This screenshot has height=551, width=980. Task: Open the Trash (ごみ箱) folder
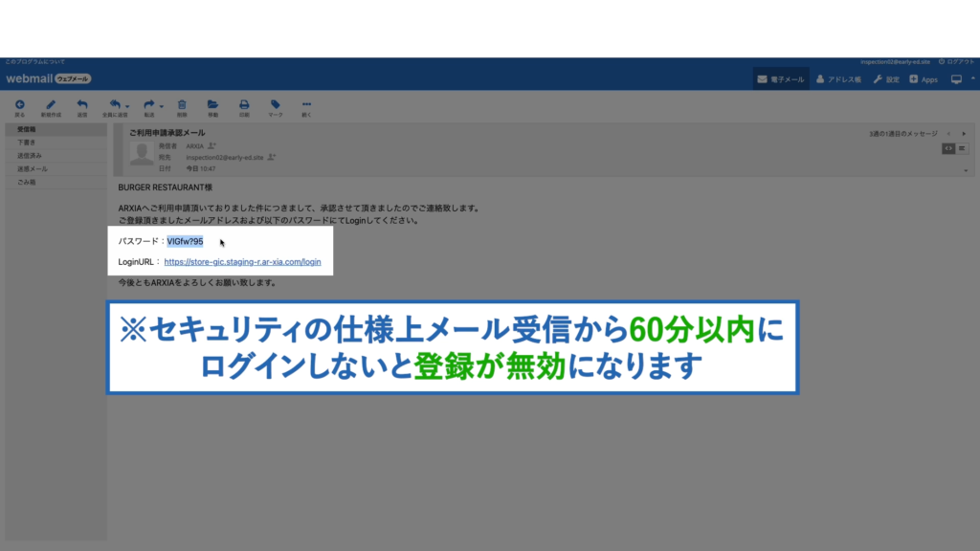click(x=56, y=182)
